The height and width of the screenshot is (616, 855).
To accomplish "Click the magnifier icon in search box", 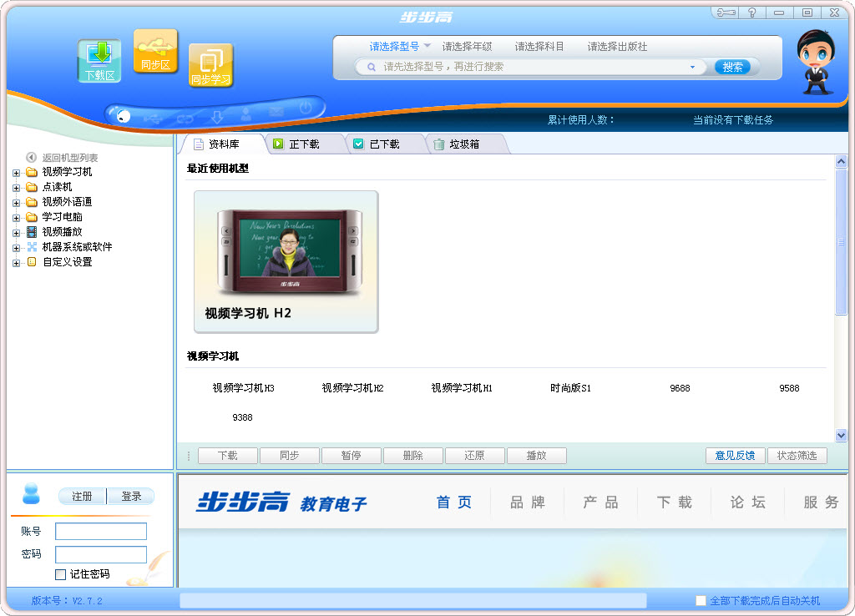I will pos(372,67).
